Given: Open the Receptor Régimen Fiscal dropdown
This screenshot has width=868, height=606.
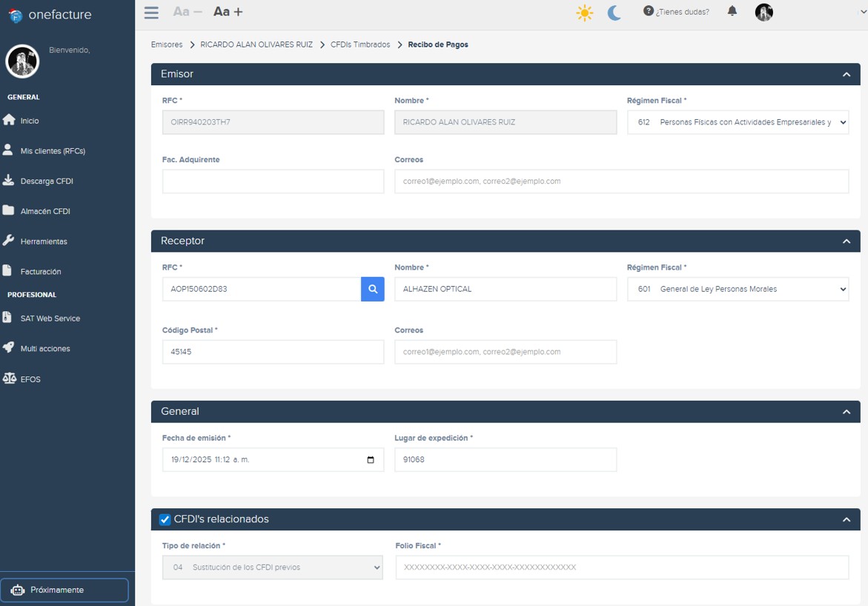Looking at the screenshot, I should point(738,289).
